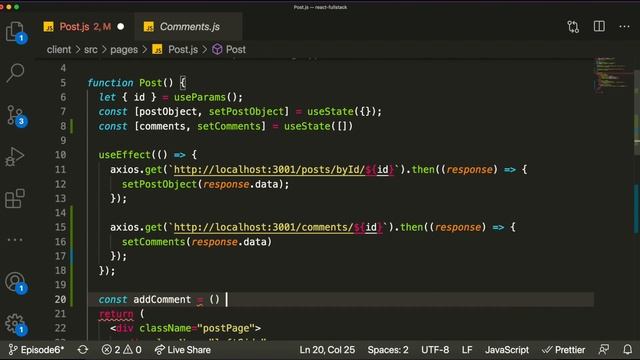Switch to the Post.js tab
This screenshot has width=640, height=360.
click(x=85, y=27)
